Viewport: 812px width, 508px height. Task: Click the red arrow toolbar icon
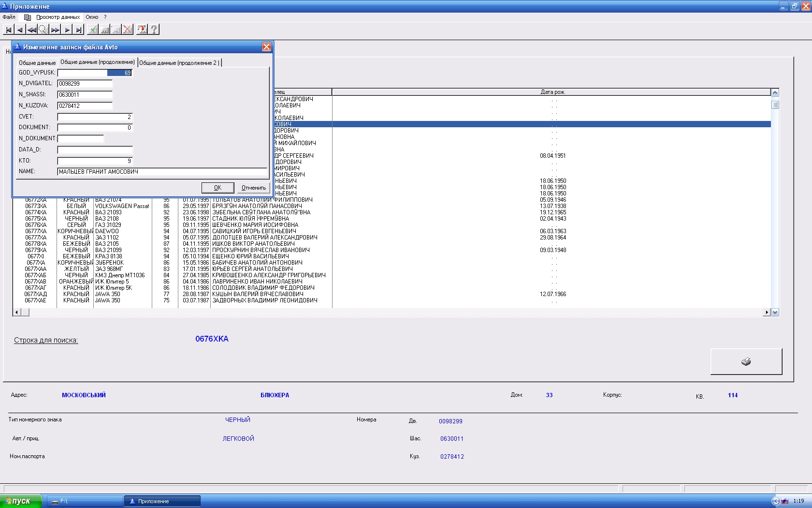coord(142,30)
